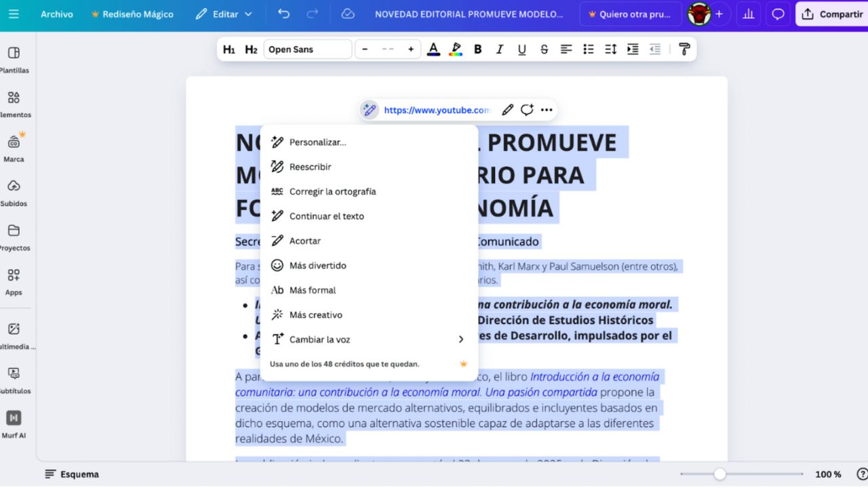The image size is (868, 488).
Task: Open the Open Sans font dropdown
Action: 308,49
